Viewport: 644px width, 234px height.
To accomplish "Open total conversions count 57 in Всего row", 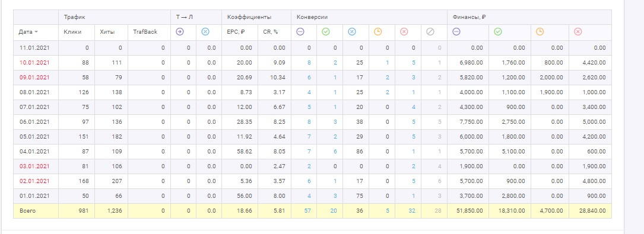I will coord(307,211).
